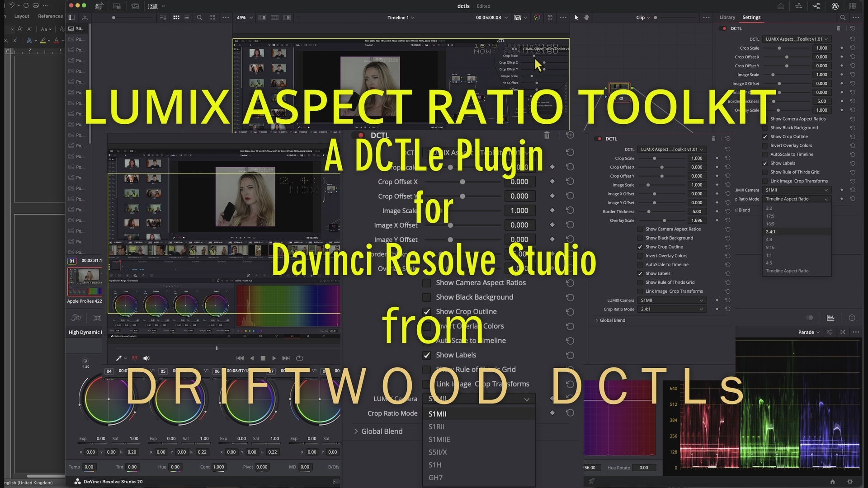The width and height of the screenshot is (868, 488).
Task: Click the speaker volume icon in enlarged viewer
Action: point(146,358)
